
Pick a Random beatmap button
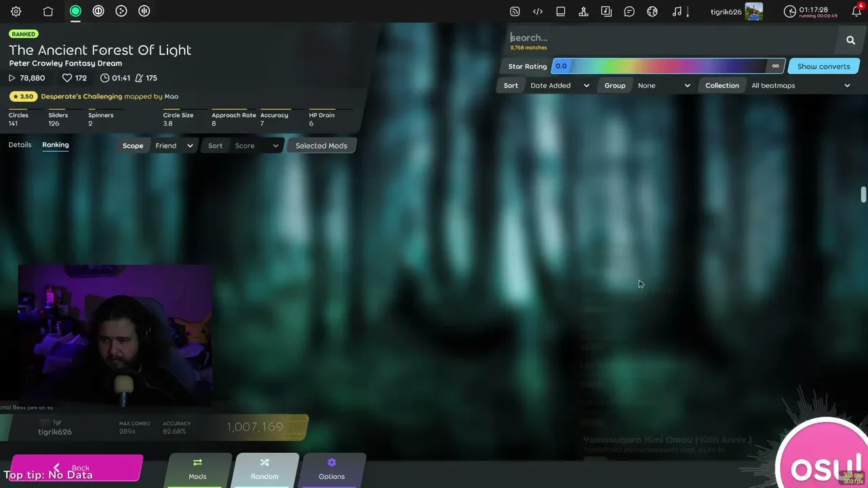[264, 469]
